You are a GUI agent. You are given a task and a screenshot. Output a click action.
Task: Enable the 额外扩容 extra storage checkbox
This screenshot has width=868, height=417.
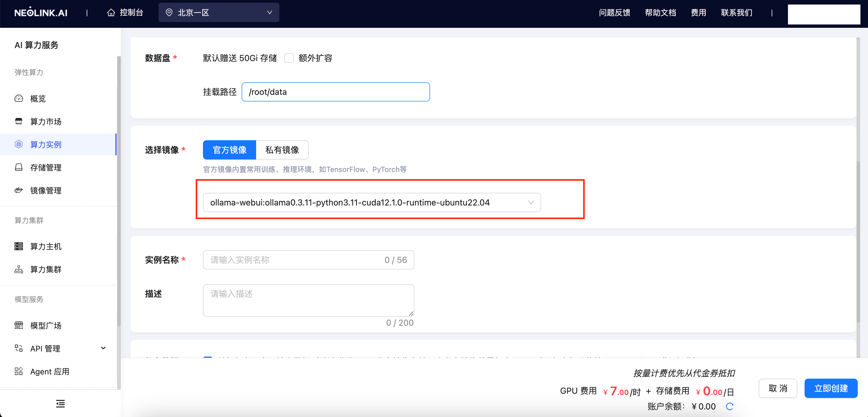tap(289, 58)
